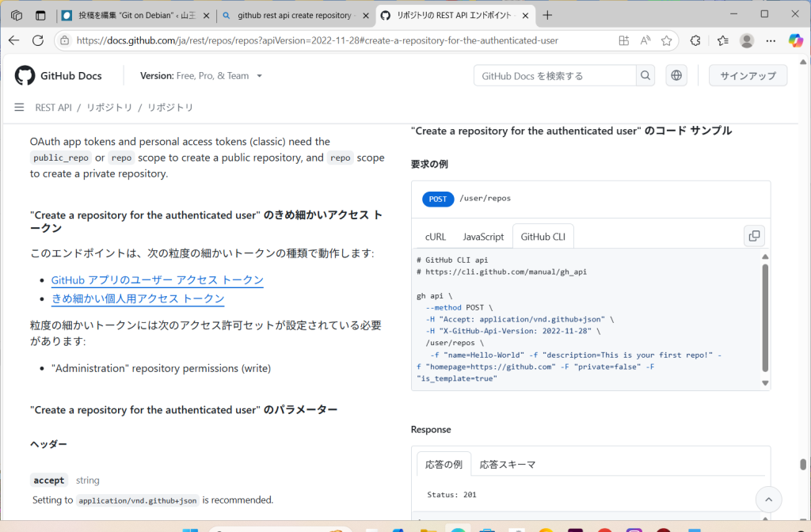This screenshot has width=811, height=532.
Task: Click the POST method badge
Action: pyautogui.click(x=437, y=199)
